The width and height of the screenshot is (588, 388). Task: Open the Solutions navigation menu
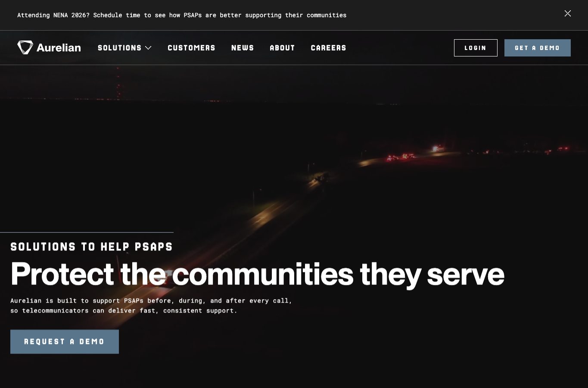click(120, 48)
